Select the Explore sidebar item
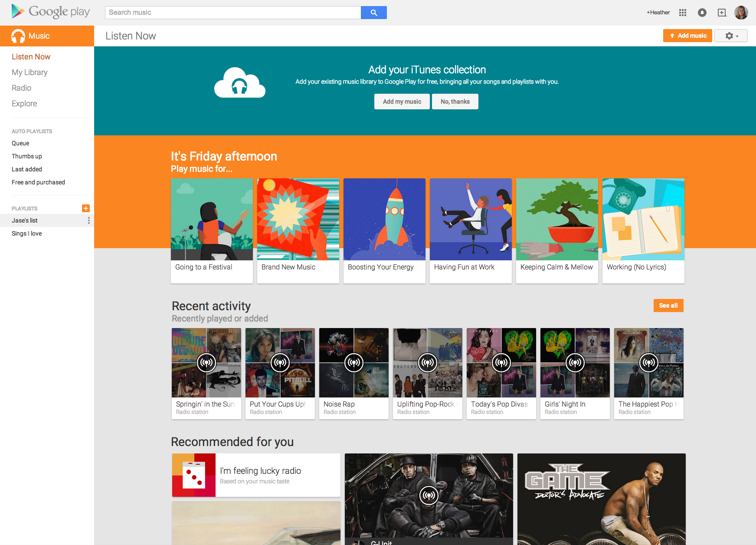Viewport: 756px width, 545px height. pos(24,104)
